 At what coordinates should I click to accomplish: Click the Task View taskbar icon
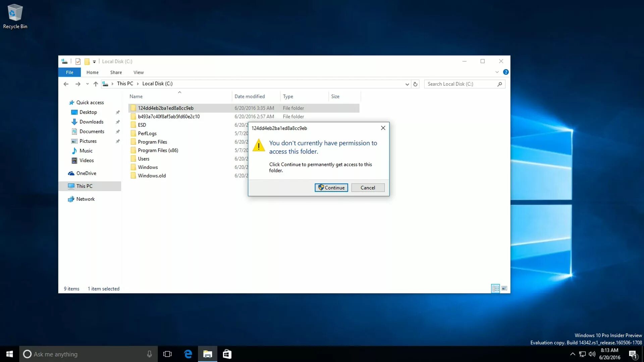(x=167, y=354)
